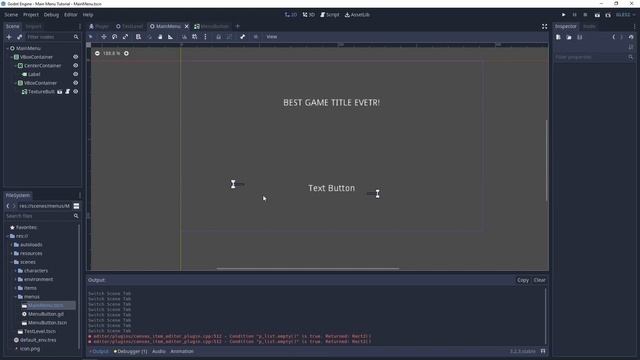Toggle visibility of Label node
Screen dimensions: 640x360
(x=76, y=74)
